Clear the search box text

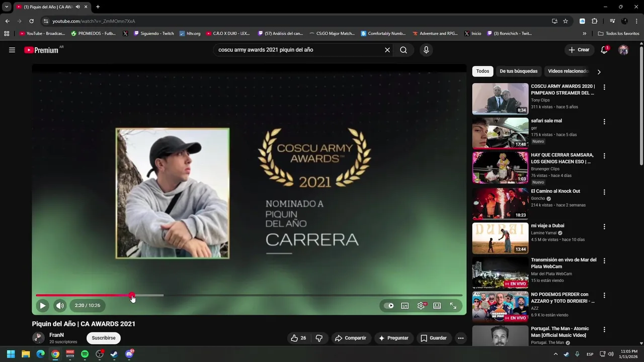coord(387,50)
